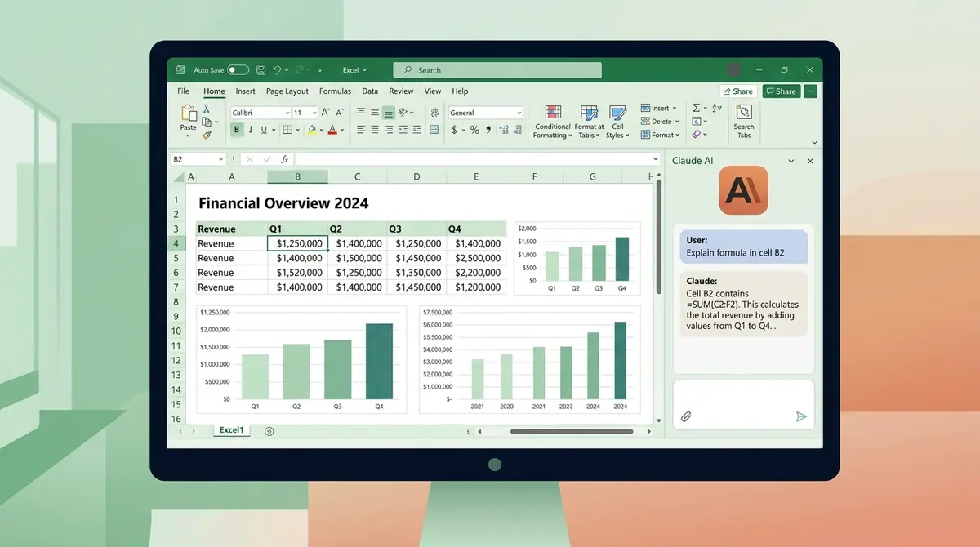980x547 pixels.
Task: Click the Undo arrow icon
Action: 278,70
